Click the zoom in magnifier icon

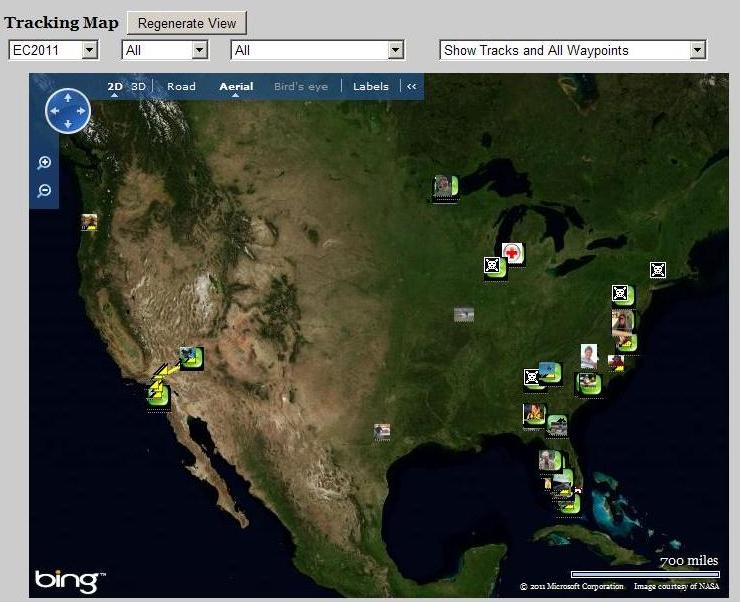coord(44,163)
